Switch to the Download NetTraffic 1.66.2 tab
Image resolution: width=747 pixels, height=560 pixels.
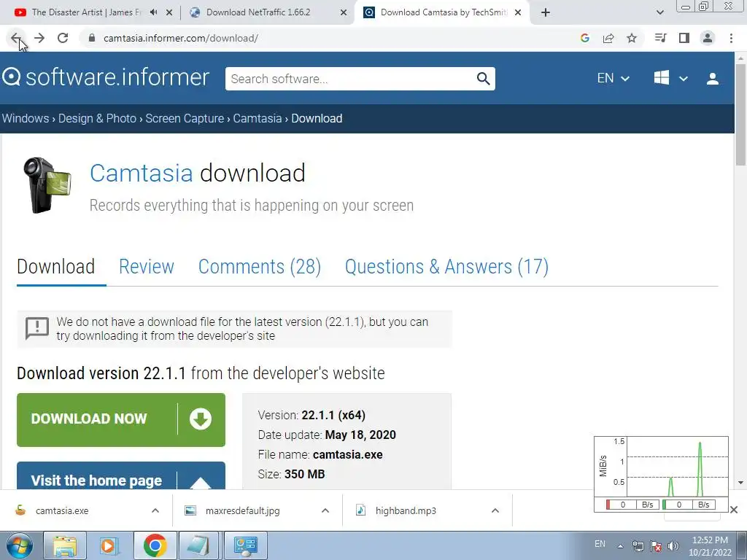pos(258,12)
